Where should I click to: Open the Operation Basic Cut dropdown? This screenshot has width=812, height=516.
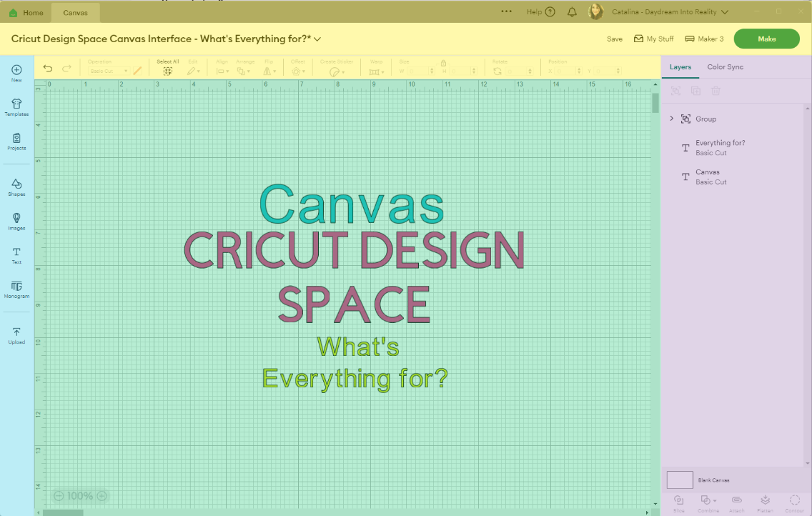108,71
